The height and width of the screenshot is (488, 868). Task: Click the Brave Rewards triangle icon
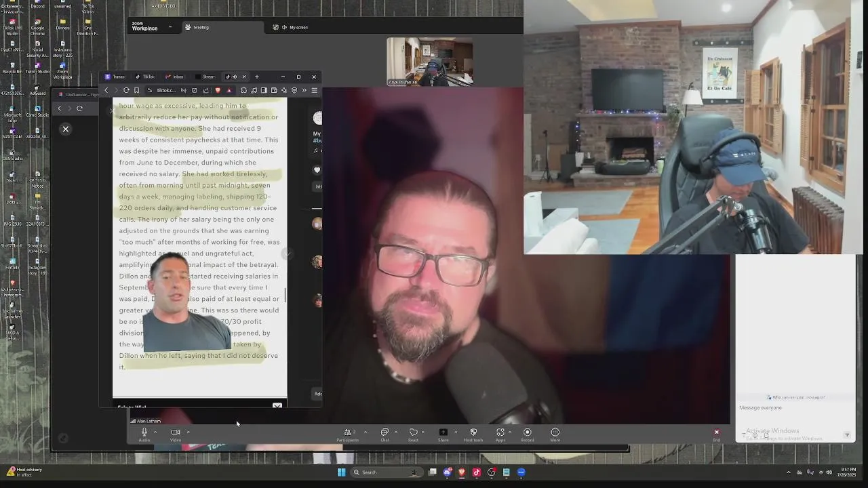pyautogui.click(x=229, y=90)
